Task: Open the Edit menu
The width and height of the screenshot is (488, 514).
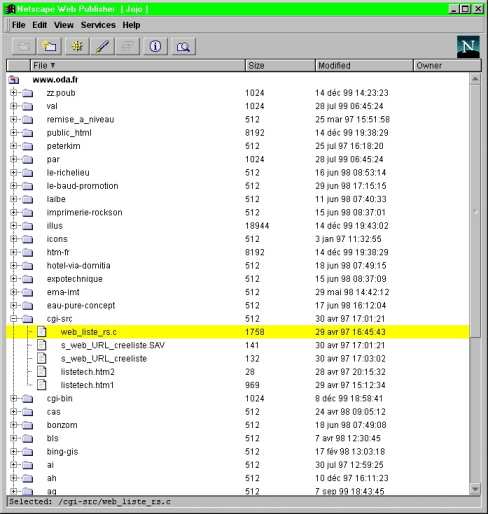Action: [39, 25]
